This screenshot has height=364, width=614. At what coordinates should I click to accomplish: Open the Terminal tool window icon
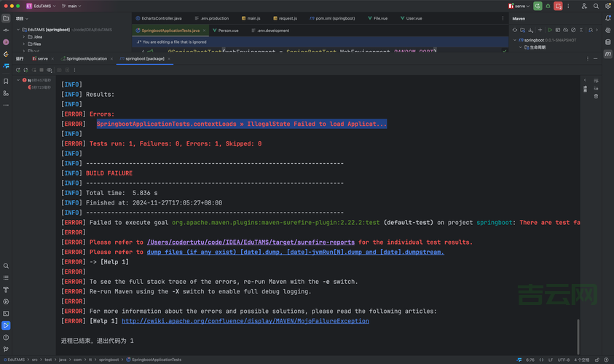coord(6,313)
